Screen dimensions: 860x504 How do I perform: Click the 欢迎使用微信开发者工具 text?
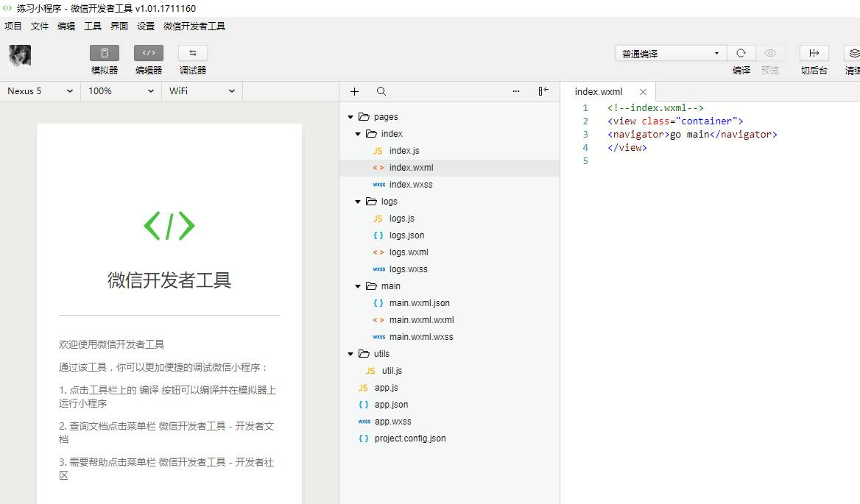point(111,344)
